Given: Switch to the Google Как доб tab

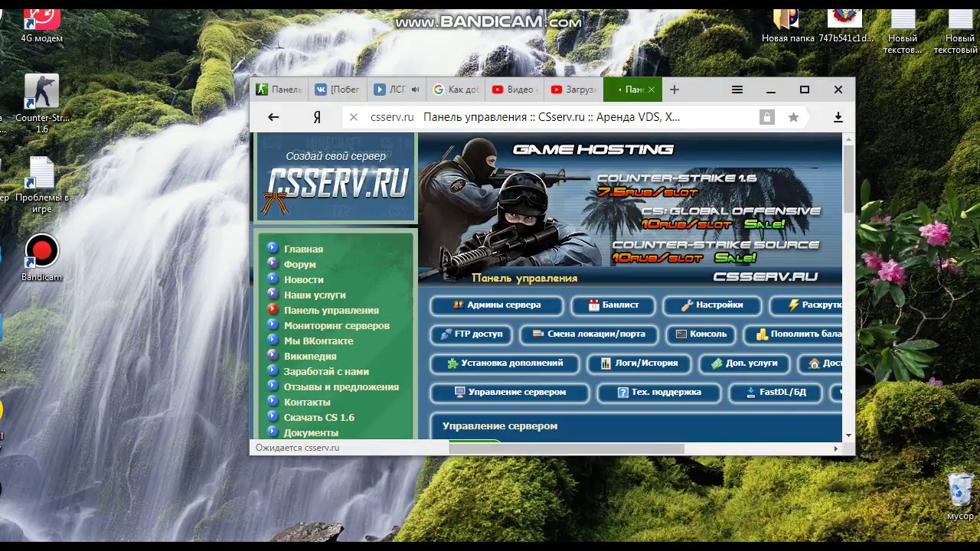Looking at the screenshot, I should (x=456, y=90).
